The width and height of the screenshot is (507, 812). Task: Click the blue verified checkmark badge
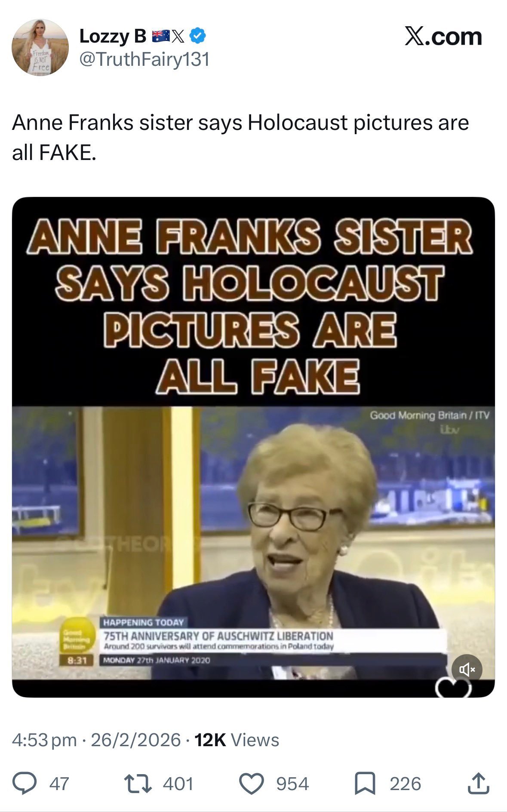pos(197,37)
